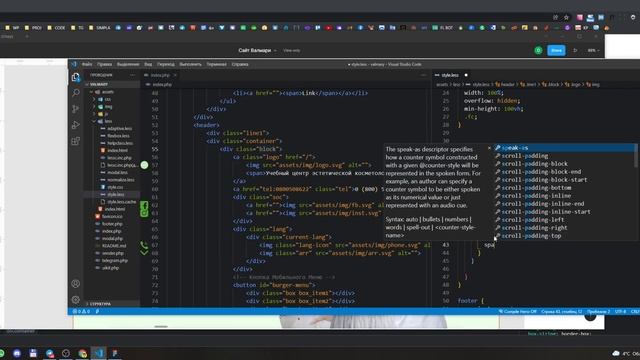
Task: Open the zoom percentage dropdown at top right
Action: click(593, 50)
